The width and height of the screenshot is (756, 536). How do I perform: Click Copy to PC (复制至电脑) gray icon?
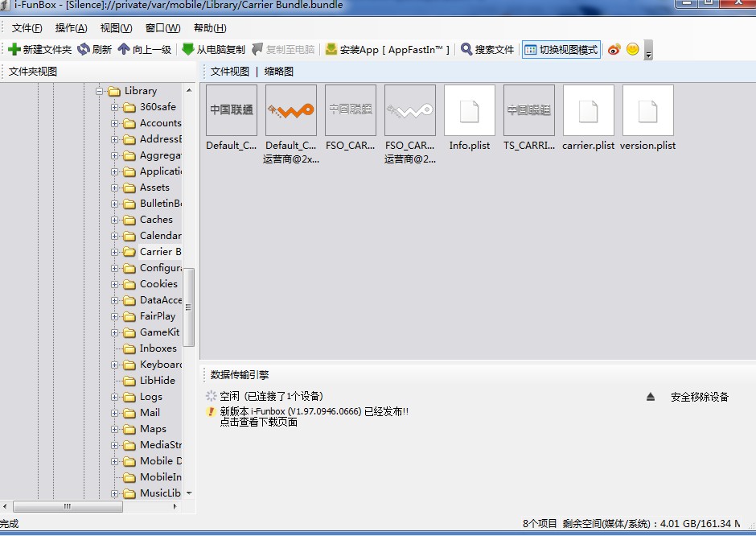tap(257, 49)
